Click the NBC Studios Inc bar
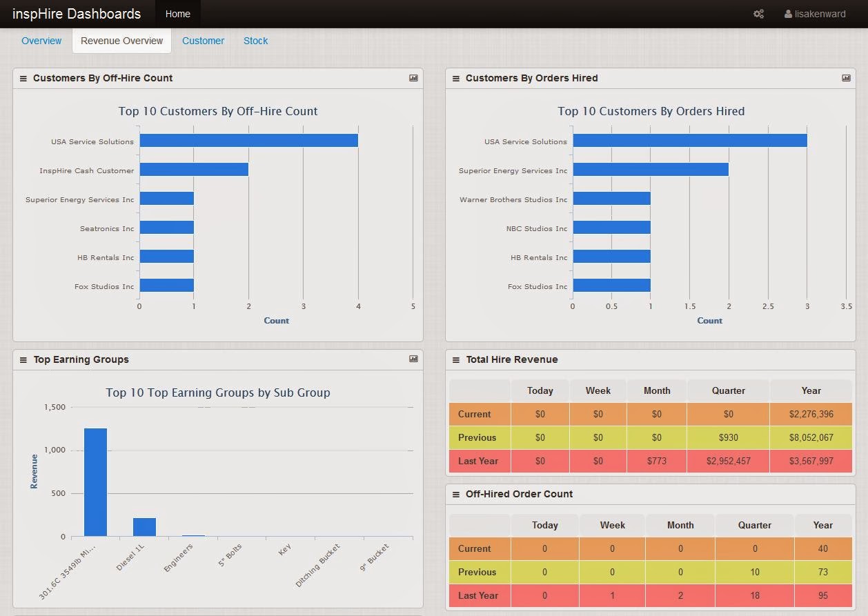 (611, 228)
